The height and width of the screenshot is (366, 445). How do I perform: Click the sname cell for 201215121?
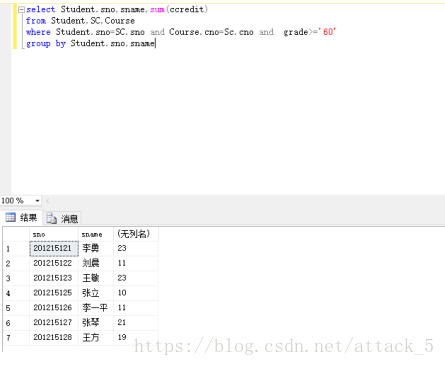click(x=96, y=249)
